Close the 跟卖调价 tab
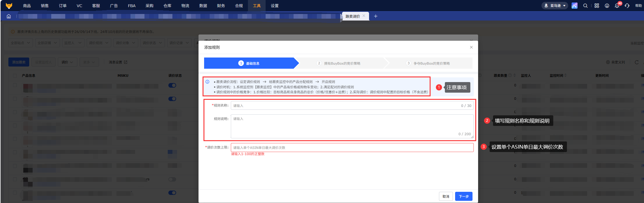 click(x=364, y=16)
